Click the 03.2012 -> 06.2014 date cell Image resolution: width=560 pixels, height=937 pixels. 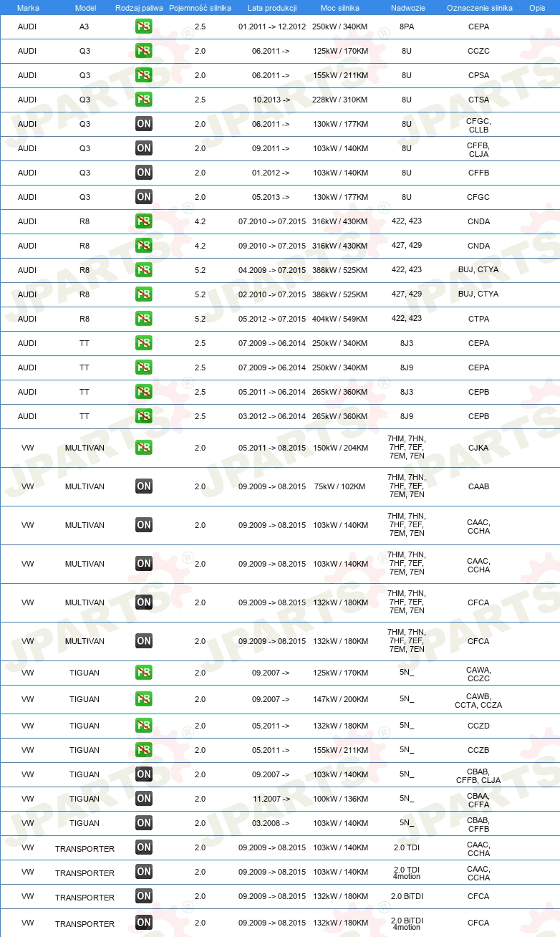272,416
